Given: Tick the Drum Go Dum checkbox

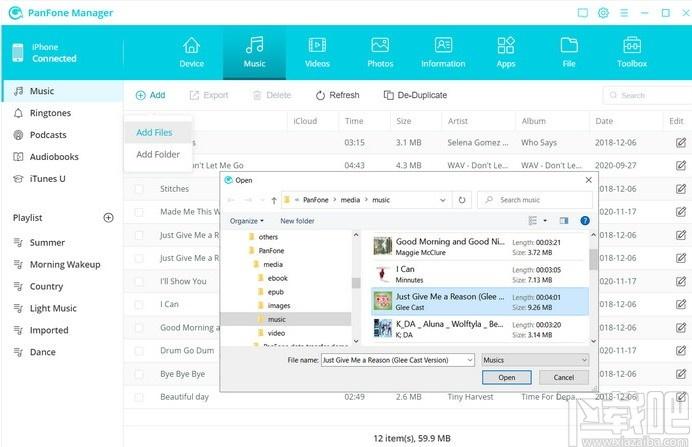Looking at the screenshot, I should [139, 351].
